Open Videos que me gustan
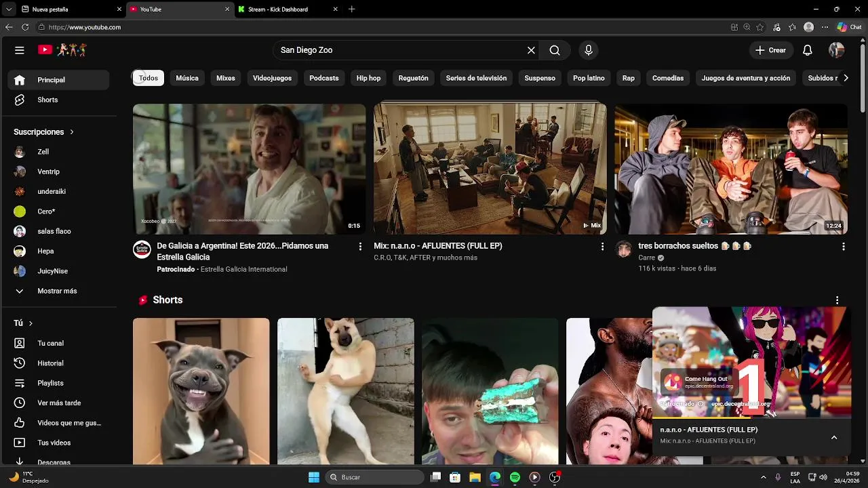868x488 pixels. (x=58, y=423)
